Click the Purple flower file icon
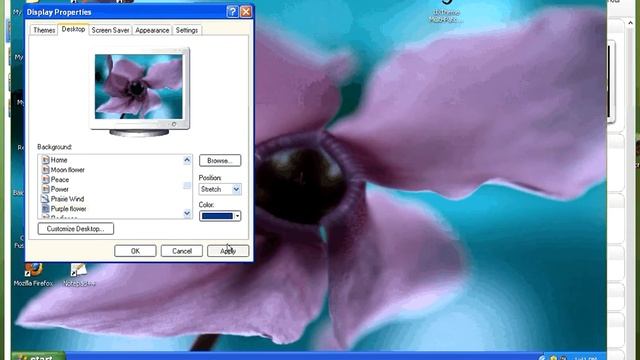 click(45, 209)
